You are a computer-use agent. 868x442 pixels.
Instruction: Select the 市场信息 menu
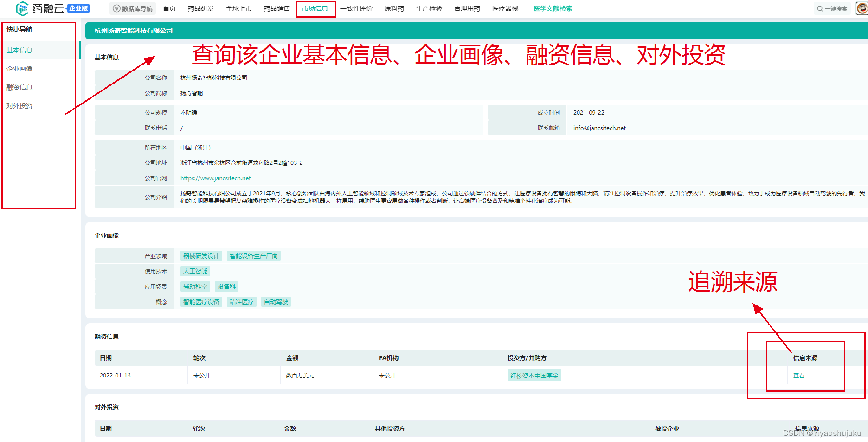point(315,8)
